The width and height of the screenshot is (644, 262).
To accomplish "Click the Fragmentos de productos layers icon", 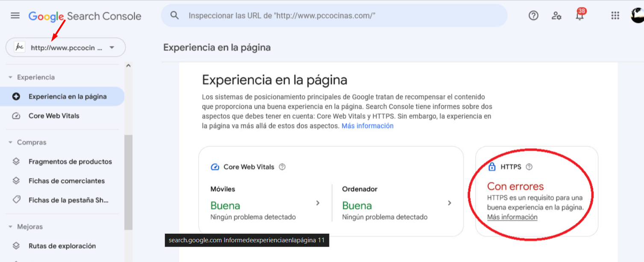I will pos(16,162).
